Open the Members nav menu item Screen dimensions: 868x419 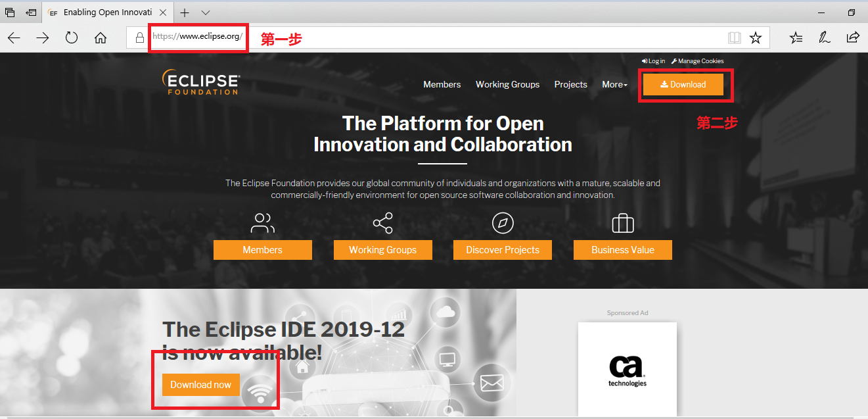442,84
